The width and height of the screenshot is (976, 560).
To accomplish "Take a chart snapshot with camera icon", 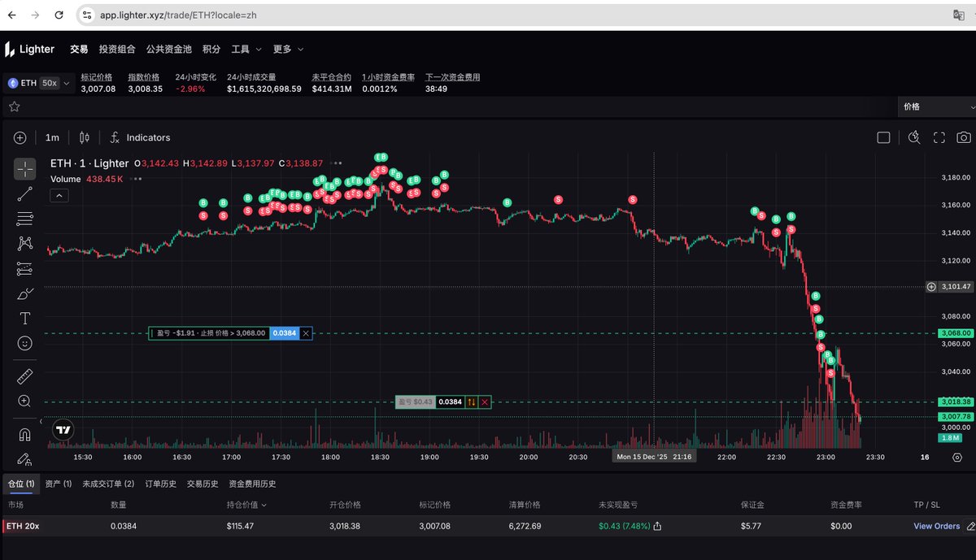I will tap(964, 137).
